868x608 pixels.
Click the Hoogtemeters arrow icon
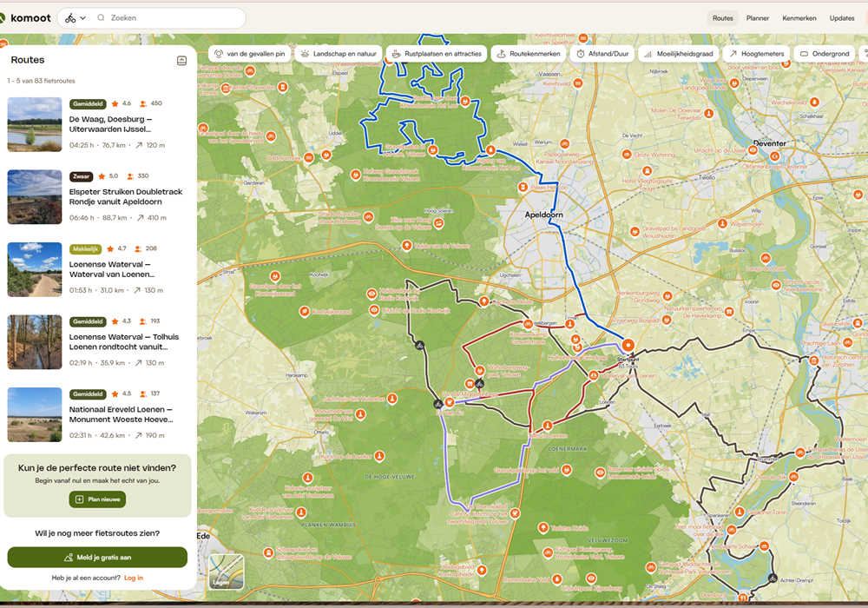733,54
